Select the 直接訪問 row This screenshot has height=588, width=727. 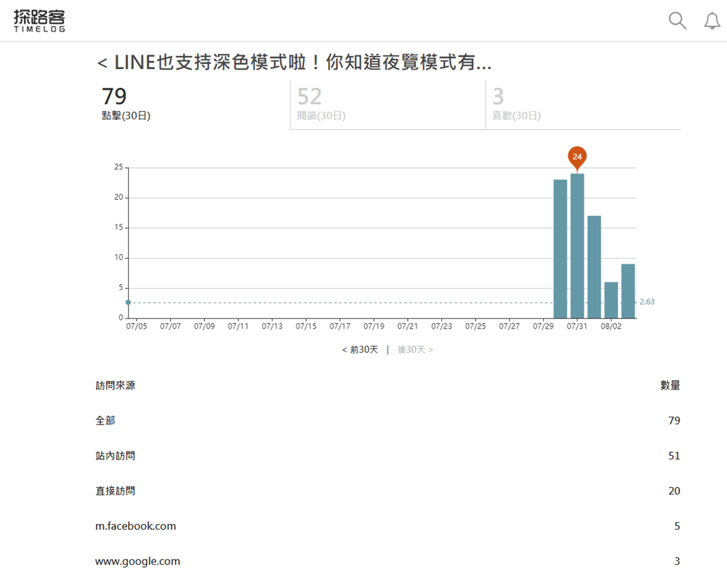tap(387, 491)
